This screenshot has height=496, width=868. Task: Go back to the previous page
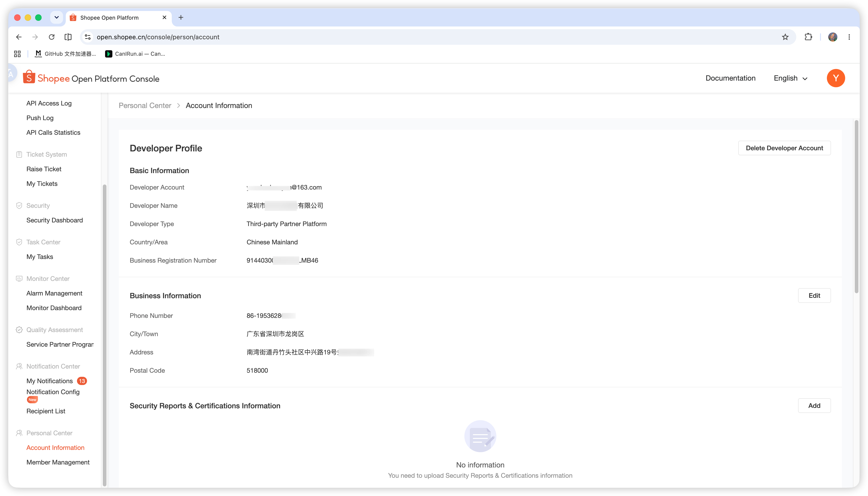19,37
